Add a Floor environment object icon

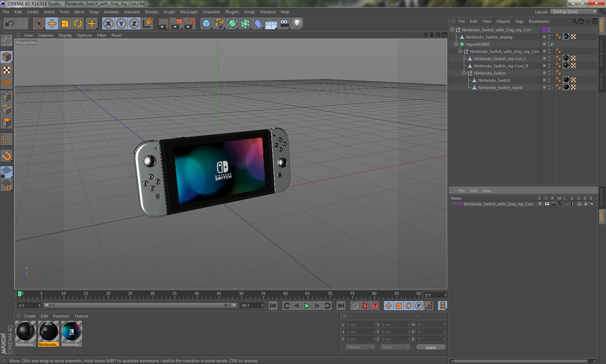pos(271,24)
